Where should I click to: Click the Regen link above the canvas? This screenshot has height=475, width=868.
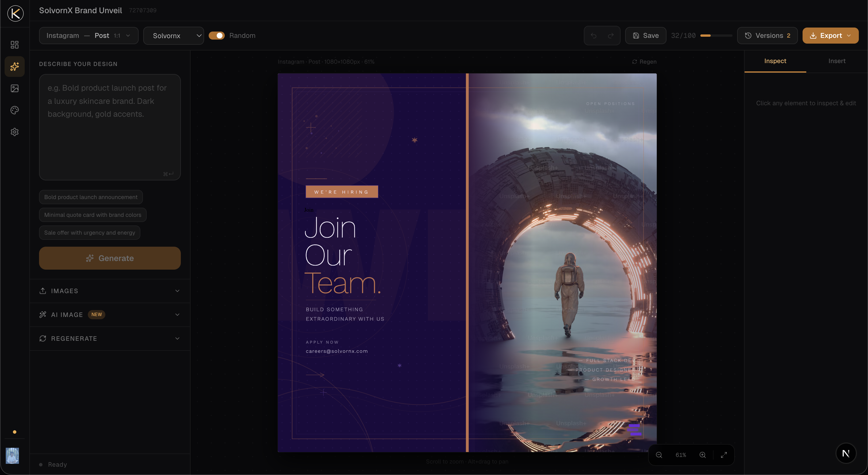(x=644, y=62)
